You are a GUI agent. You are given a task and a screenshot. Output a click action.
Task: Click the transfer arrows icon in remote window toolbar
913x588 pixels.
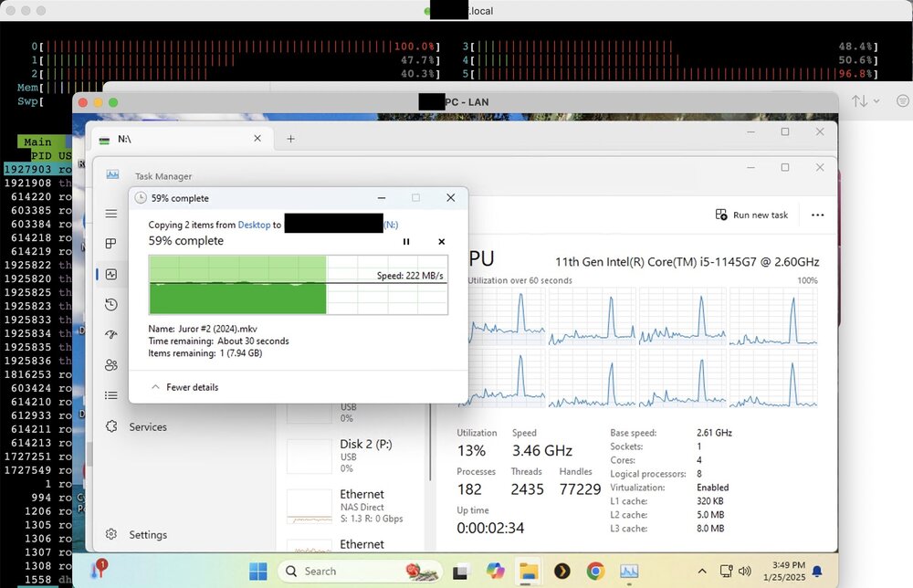pyautogui.click(x=859, y=100)
